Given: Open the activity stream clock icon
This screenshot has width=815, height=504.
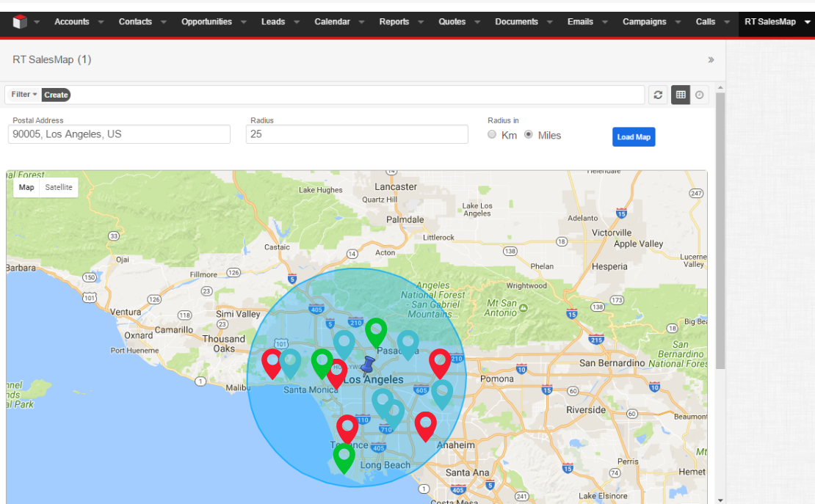Looking at the screenshot, I should click(x=700, y=95).
